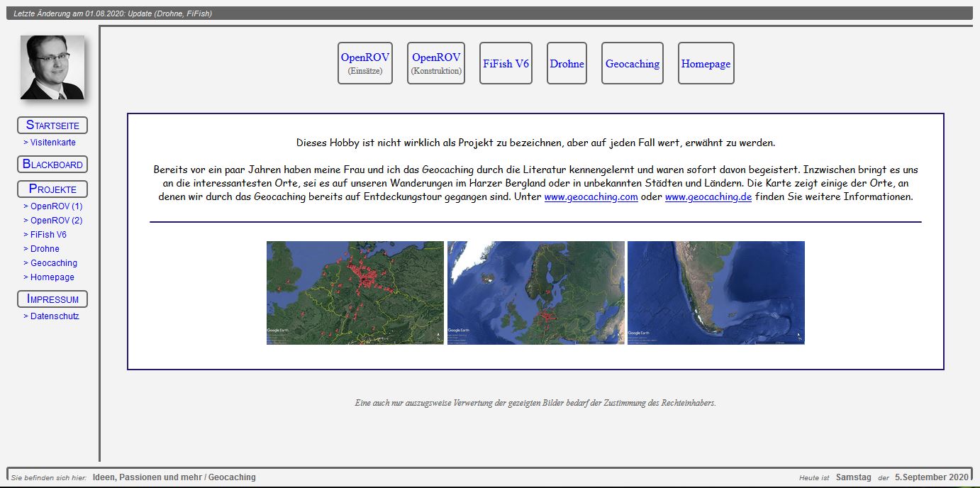Open the Drohne top button
980x488 pixels.
567,63
